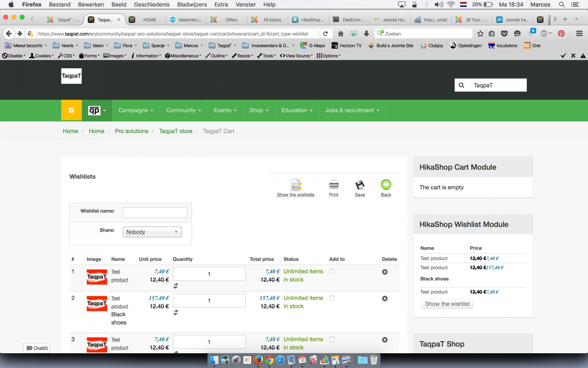The width and height of the screenshot is (588, 368).
Task: Check Add to box for row 3
Action: (x=332, y=339)
